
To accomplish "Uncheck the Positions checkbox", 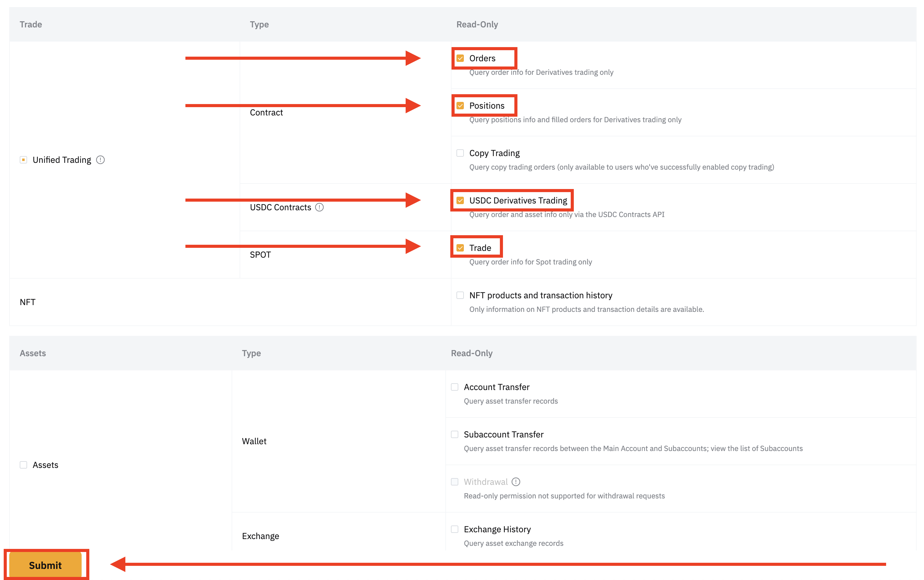I will (x=460, y=106).
